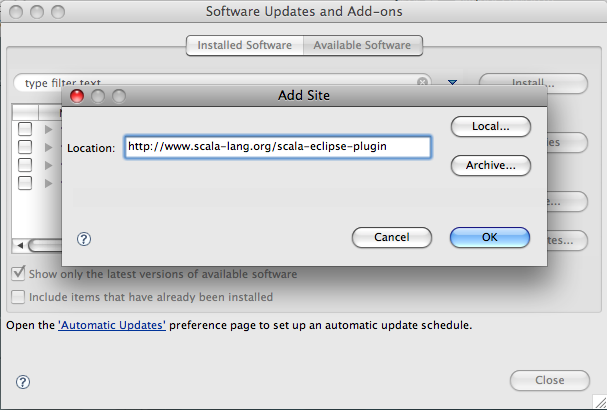Switch to the Installed Software tab

tap(244, 45)
